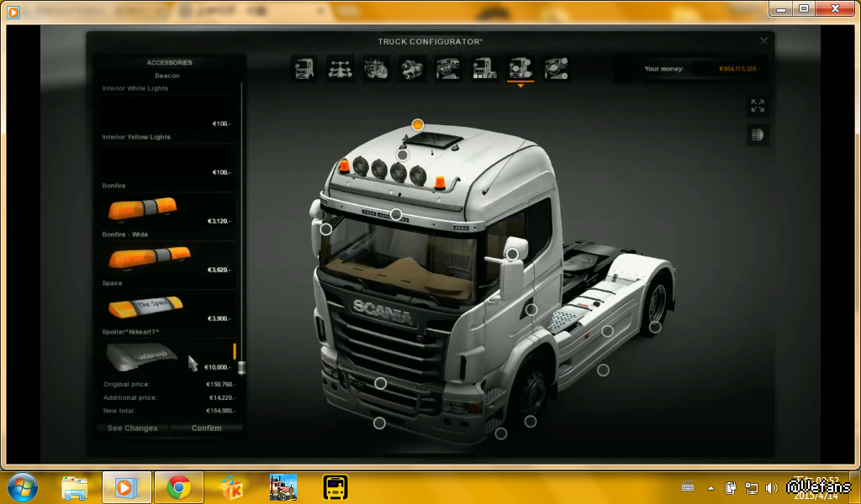Viewport: 861px width, 504px height.
Task: Select the cab door accessory node
Action: point(531,310)
